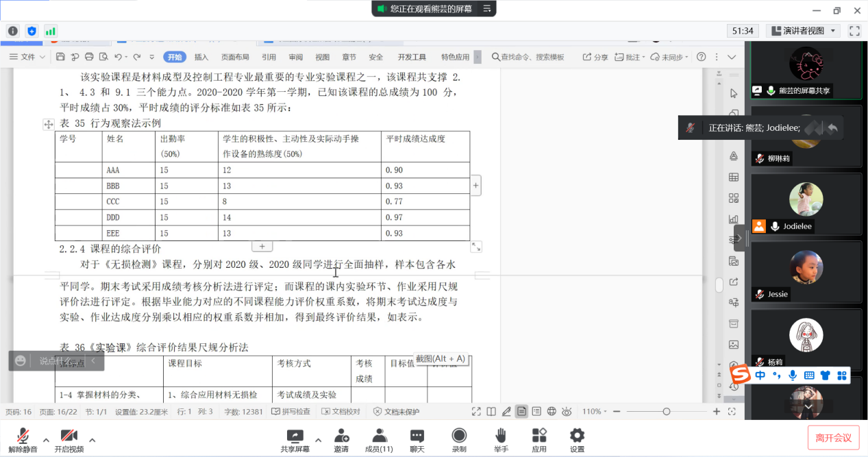Open the Invite participants icon

(x=341, y=436)
